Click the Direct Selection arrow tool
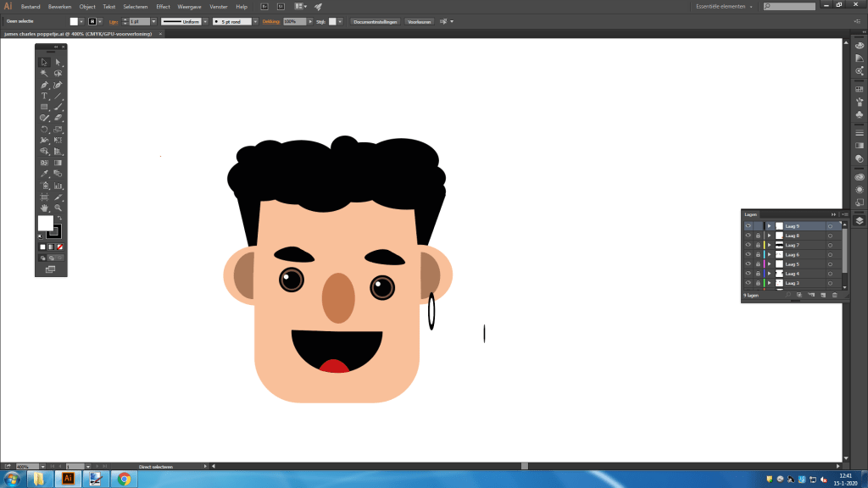 point(58,62)
